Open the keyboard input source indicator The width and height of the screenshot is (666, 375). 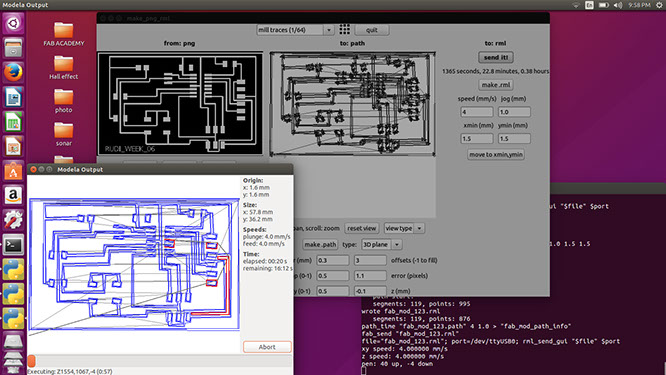click(x=589, y=5)
